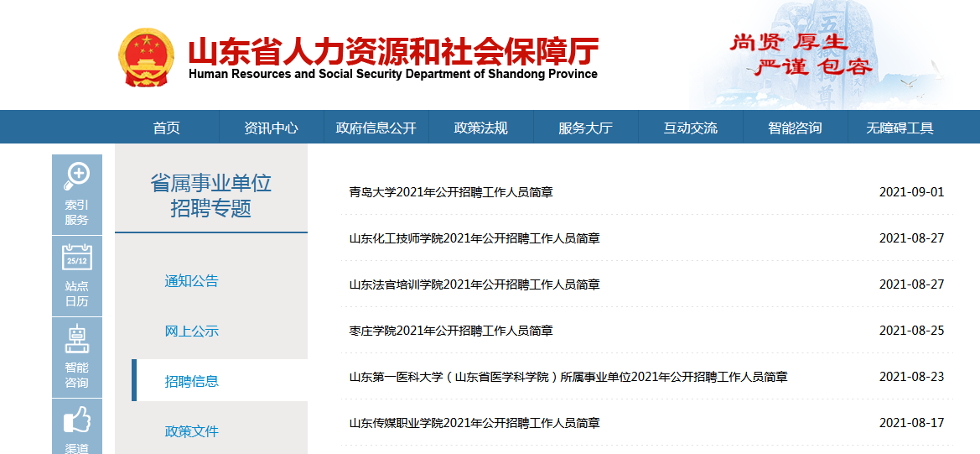
Task: Open 政府信息公开 navigation menu
Action: coord(376,128)
